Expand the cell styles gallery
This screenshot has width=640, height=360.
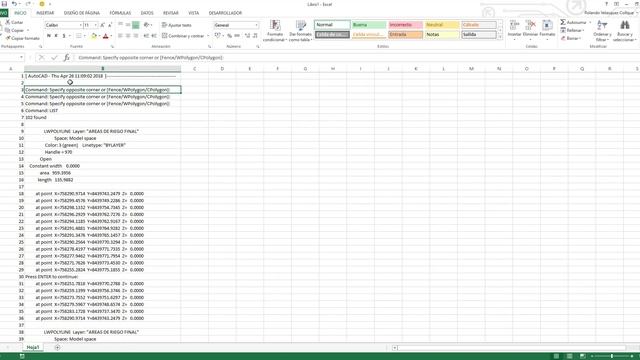[500, 37]
